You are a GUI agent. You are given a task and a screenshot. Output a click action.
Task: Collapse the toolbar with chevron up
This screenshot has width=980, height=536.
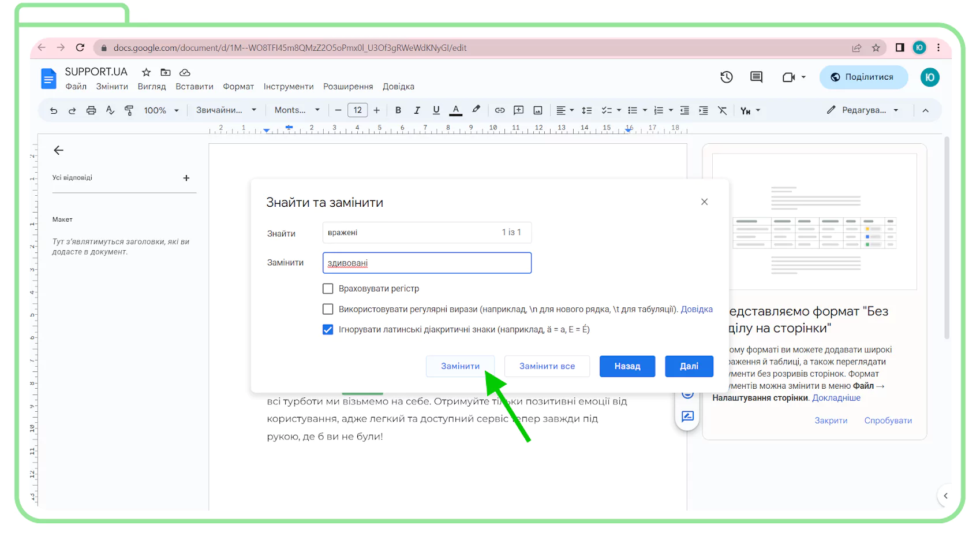pyautogui.click(x=926, y=110)
